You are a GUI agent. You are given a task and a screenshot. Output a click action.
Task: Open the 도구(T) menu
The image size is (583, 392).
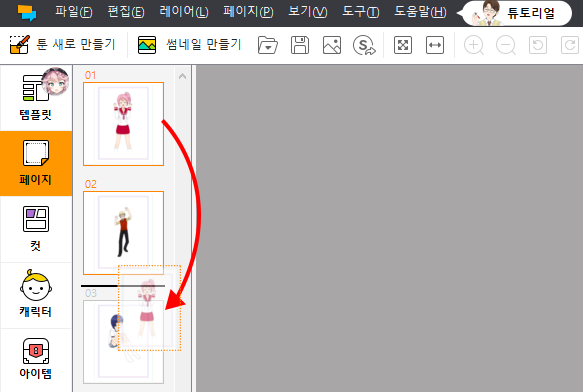coord(360,12)
